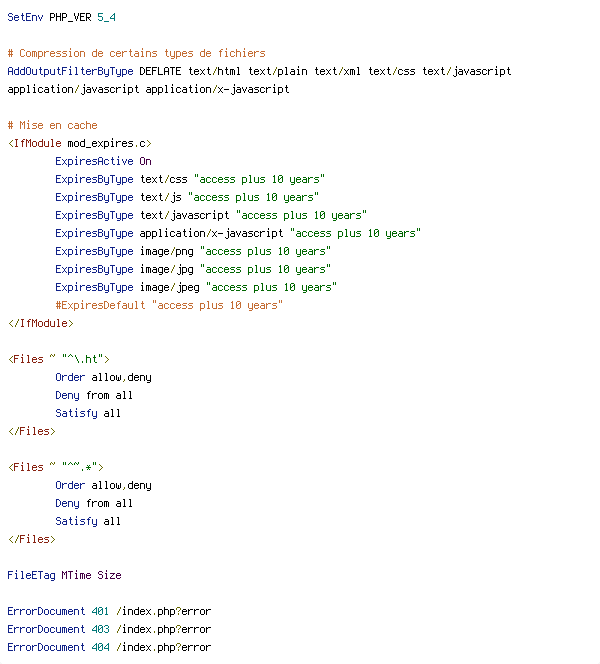The width and height of the screenshot is (600, 664).
Task: Click the ExpiresActive On line
Action: [x=103, y=161]
